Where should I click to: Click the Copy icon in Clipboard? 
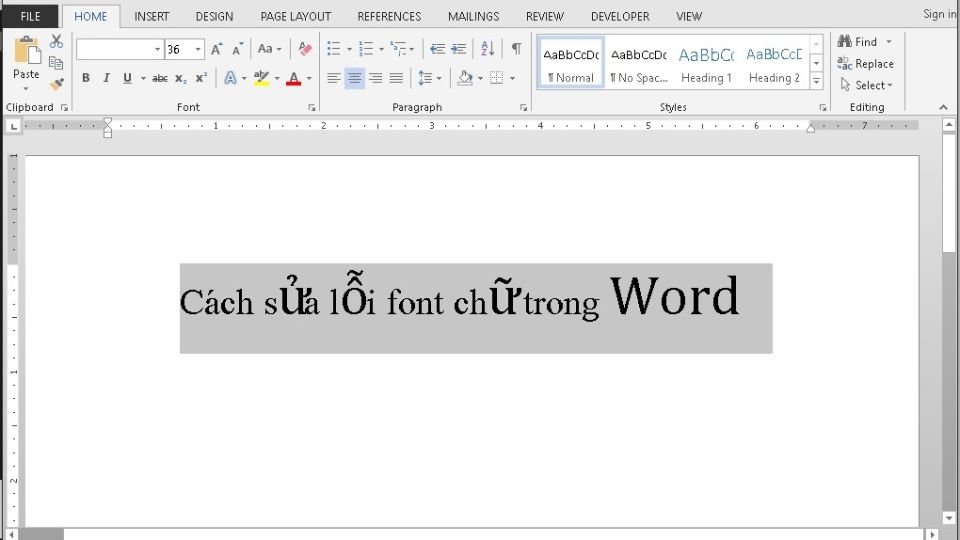tap(56, 62)
